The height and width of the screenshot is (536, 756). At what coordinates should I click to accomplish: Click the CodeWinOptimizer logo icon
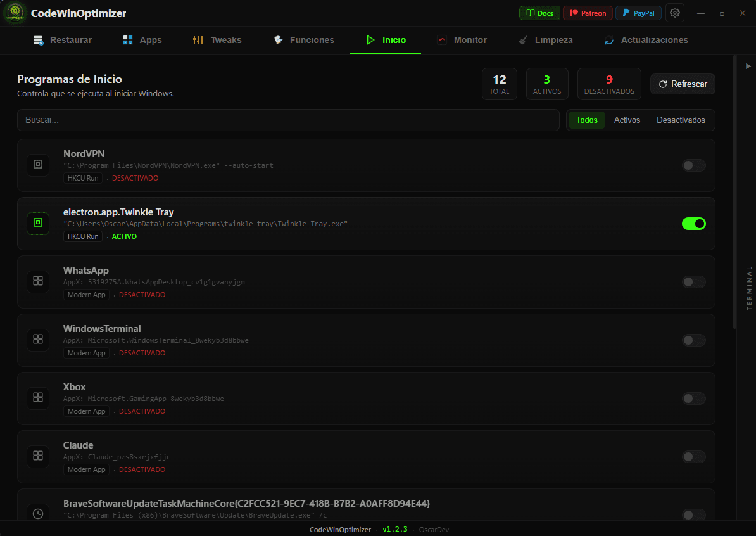[x=15, y=13]
